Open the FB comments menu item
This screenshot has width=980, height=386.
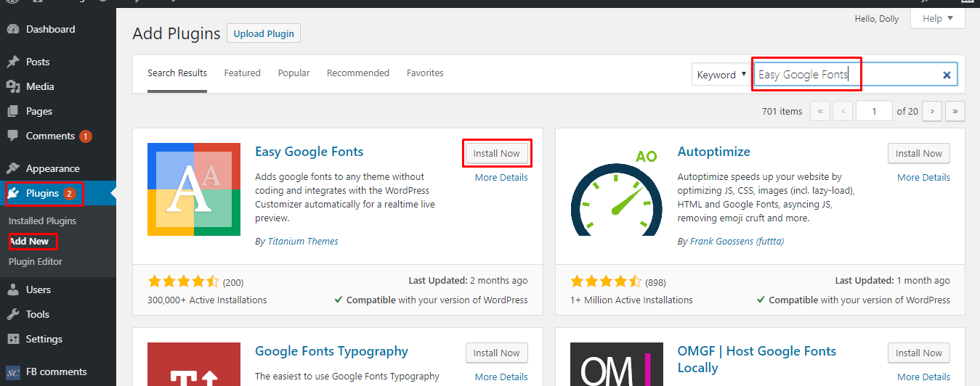coord(58,371)
